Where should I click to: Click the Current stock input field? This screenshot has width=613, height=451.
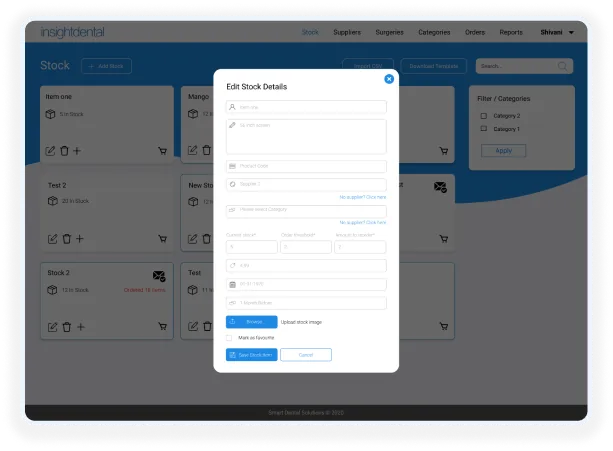251,247
